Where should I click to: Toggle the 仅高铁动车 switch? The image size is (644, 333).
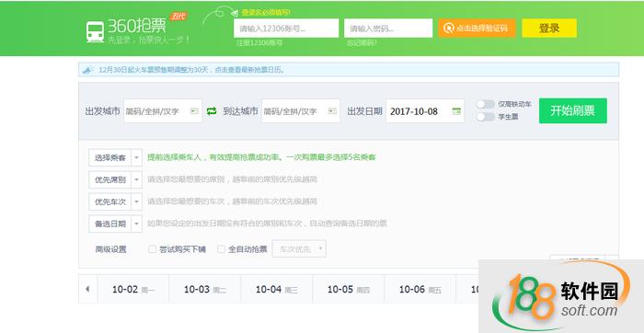coord(485,104)
